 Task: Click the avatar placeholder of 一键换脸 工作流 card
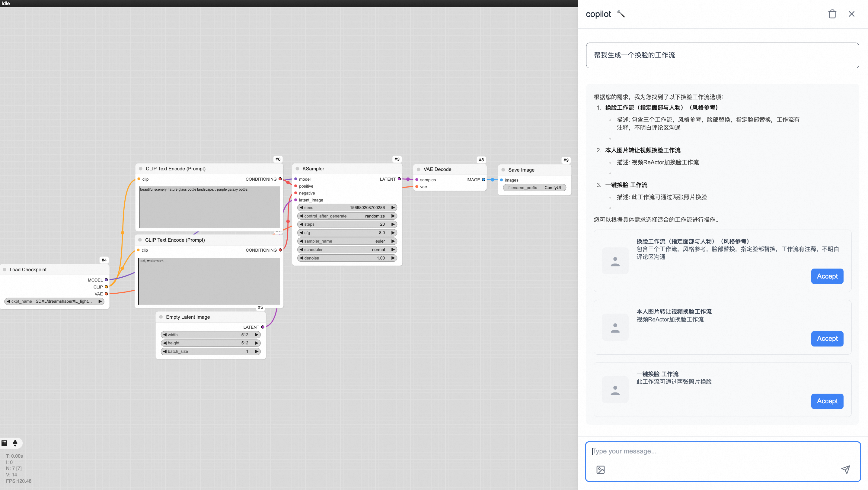(x=615, y=389)
